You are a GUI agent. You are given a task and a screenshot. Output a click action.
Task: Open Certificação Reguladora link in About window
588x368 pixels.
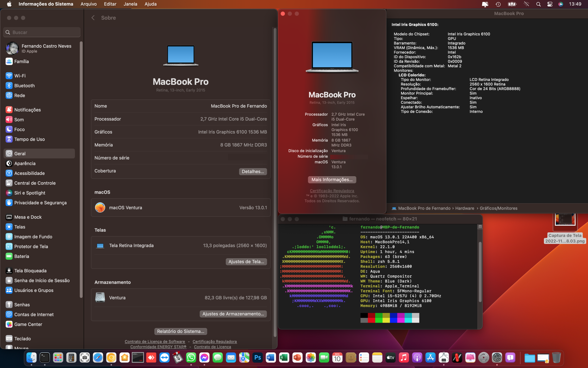click(x=332, y=191)
